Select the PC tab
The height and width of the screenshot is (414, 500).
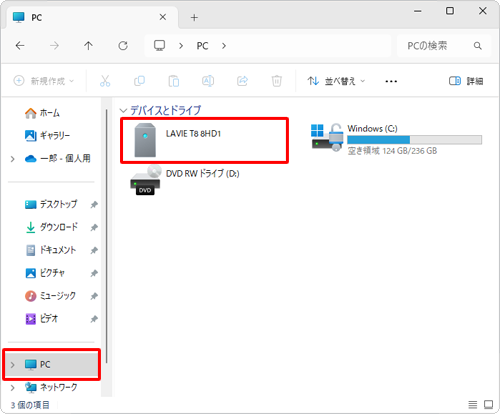click(92, 17)
